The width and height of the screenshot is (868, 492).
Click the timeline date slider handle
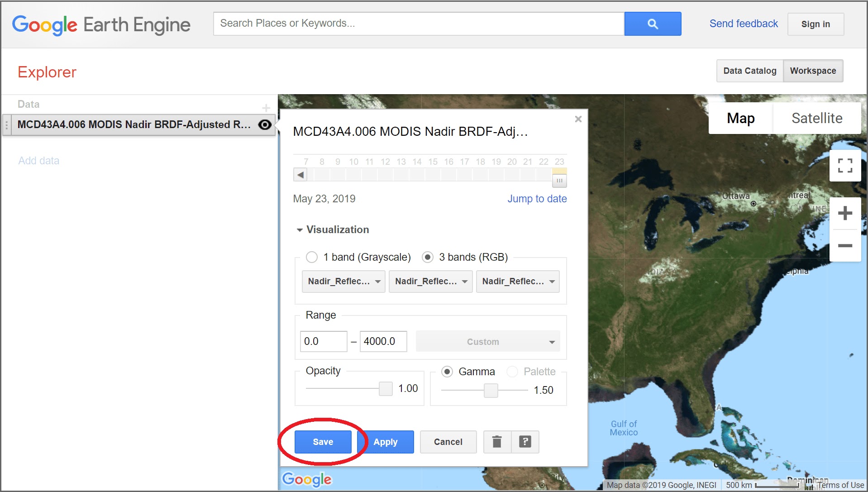point(559,181)
